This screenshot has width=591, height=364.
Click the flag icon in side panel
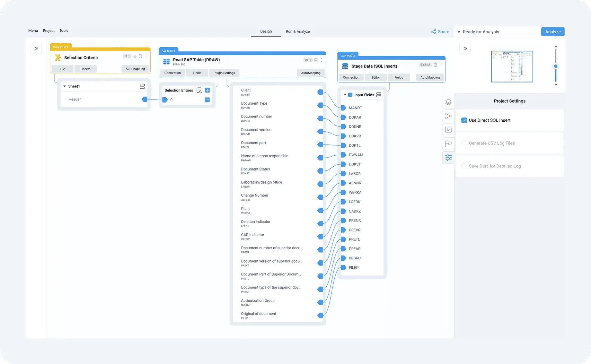tap(448, 143)
